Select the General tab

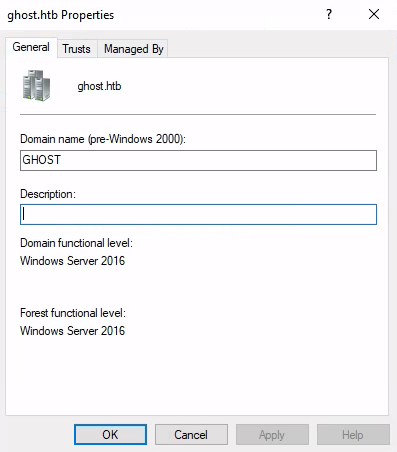(31, 47)
